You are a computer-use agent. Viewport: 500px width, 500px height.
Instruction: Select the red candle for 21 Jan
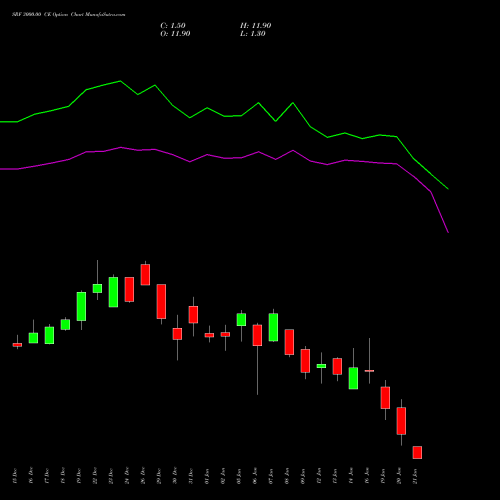tap(417, 452)
